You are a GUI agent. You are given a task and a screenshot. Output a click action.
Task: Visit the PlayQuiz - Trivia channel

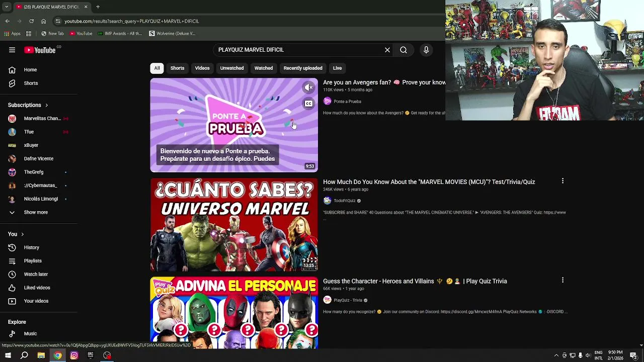(348, 300)
